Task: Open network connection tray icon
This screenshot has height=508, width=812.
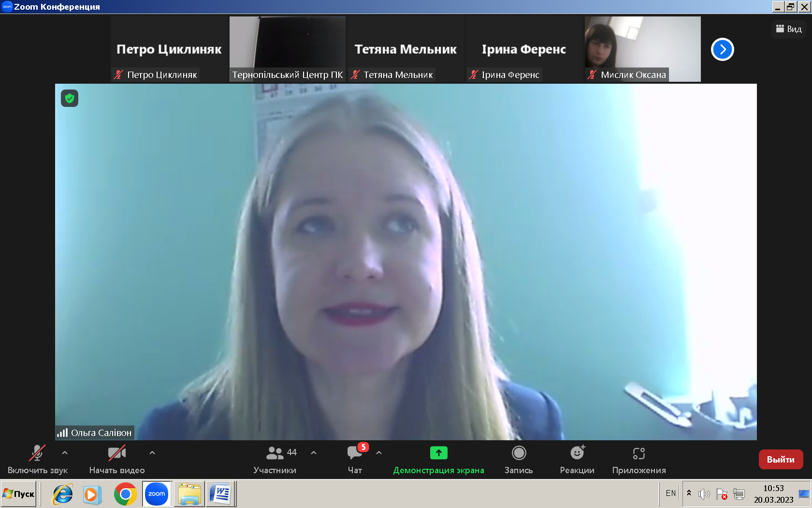Action: tap(739, 494)
